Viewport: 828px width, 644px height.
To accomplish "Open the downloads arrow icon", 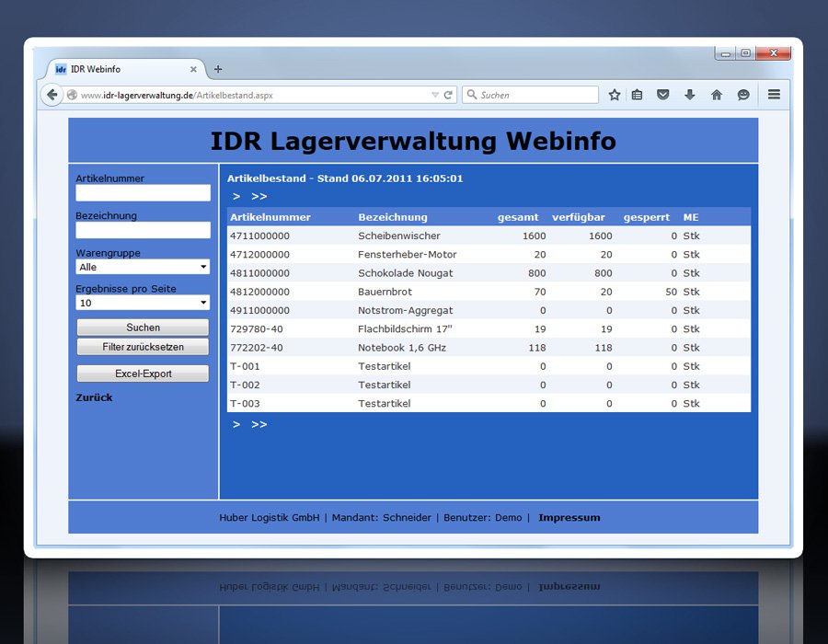I will [689, 95].
